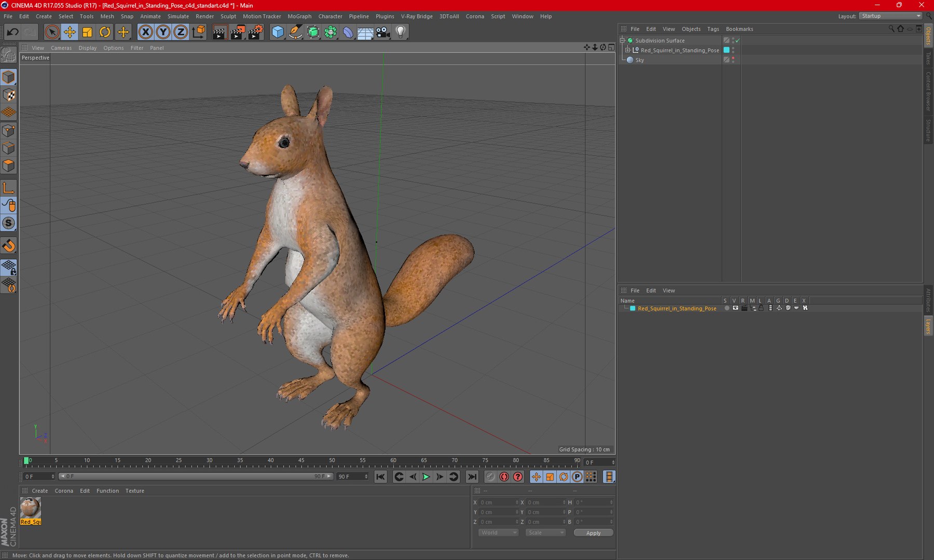Click the Make Editable icon
The height and width of the screenshot is (560, 934).
(9, 54)
